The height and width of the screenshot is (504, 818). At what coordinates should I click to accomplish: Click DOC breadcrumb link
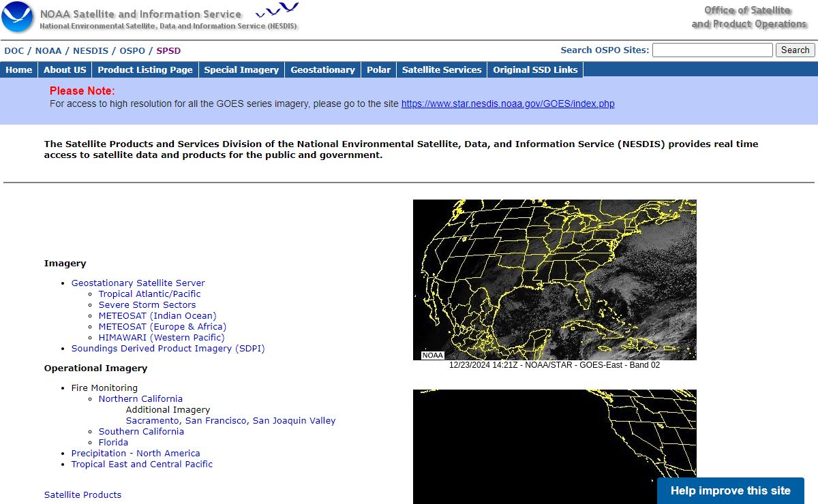[14, 50]
